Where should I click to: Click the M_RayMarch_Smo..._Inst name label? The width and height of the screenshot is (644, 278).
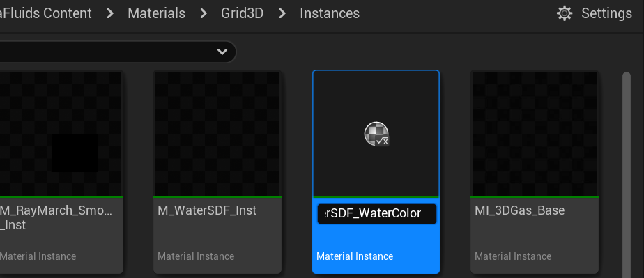click(x=56, y=217)
